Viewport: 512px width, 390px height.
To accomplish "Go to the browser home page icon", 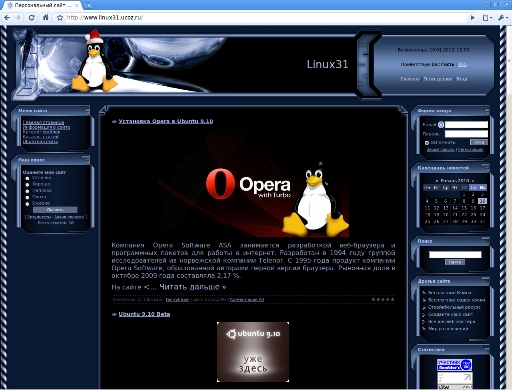I will [46, 17].
